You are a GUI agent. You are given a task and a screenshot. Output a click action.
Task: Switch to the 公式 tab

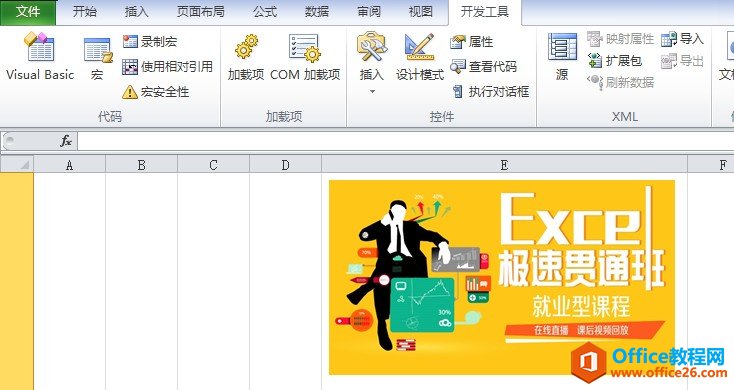point(265,12)
